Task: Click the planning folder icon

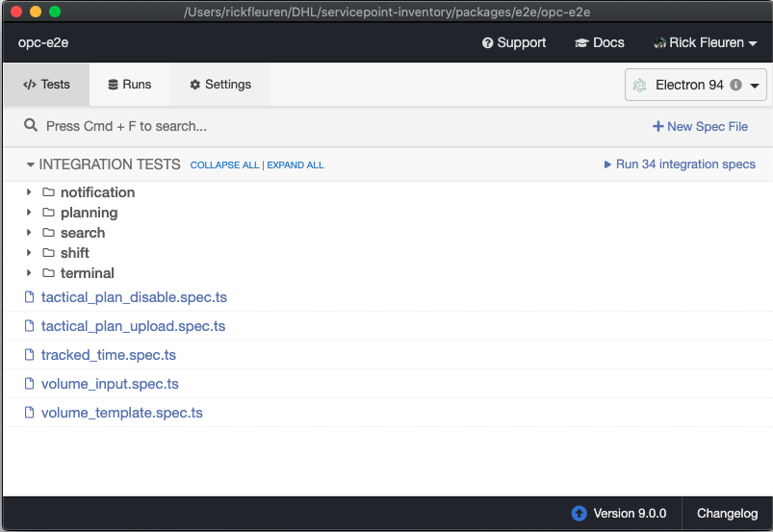Action: pos(48,212)
